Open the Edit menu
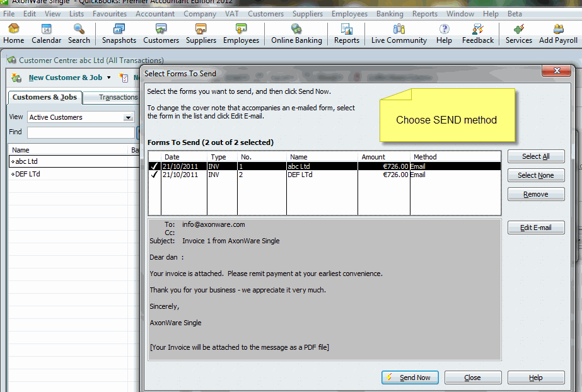582x392 pixels. coord(30,14)
